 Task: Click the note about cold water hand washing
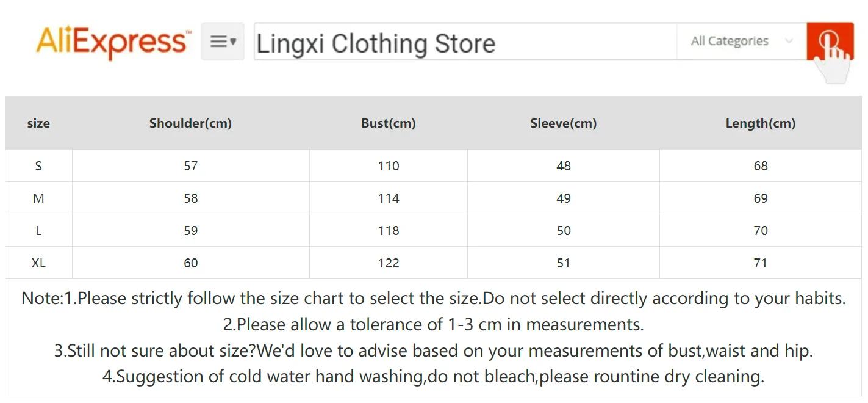[433, 376]
